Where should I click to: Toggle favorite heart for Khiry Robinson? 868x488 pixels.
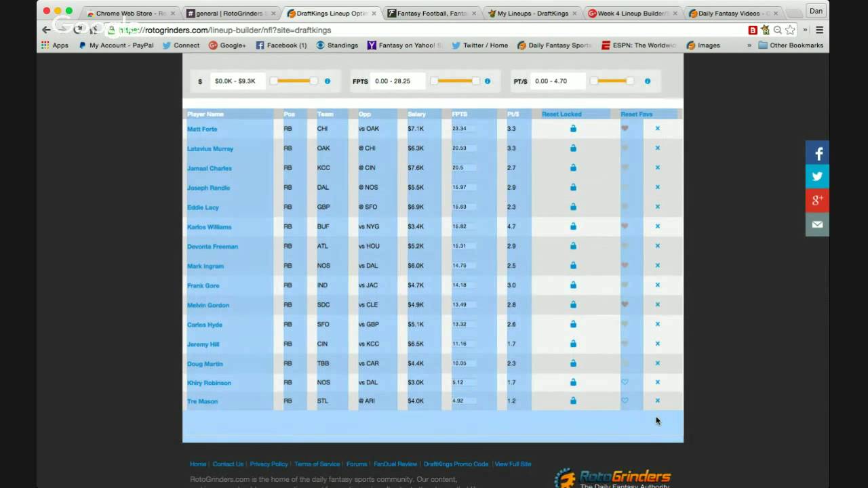click(x=625, y=382)
